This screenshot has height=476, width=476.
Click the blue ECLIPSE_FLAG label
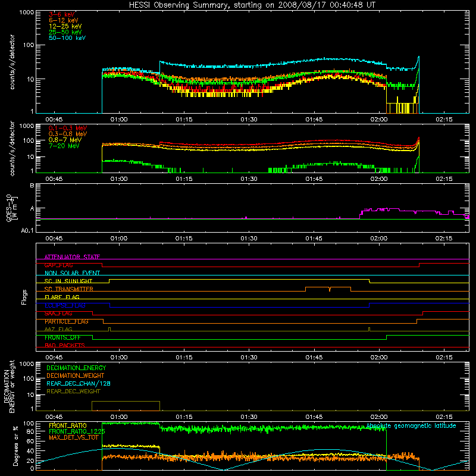pos(65,305)
